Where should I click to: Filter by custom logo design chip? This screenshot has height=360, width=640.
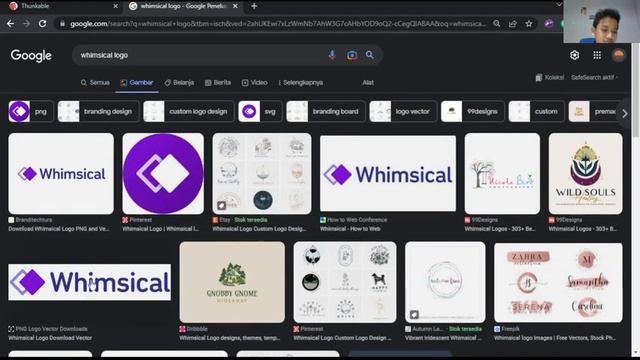[189, 111]
